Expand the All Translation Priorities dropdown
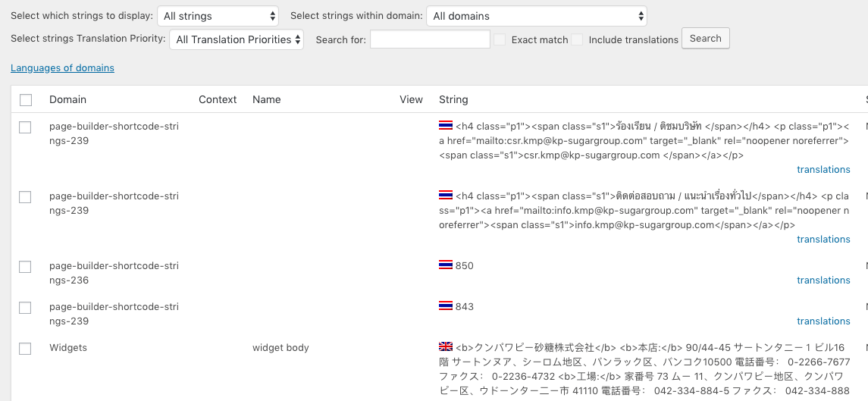The height and width of the screenshot is (401, 868). pos(237,39)
